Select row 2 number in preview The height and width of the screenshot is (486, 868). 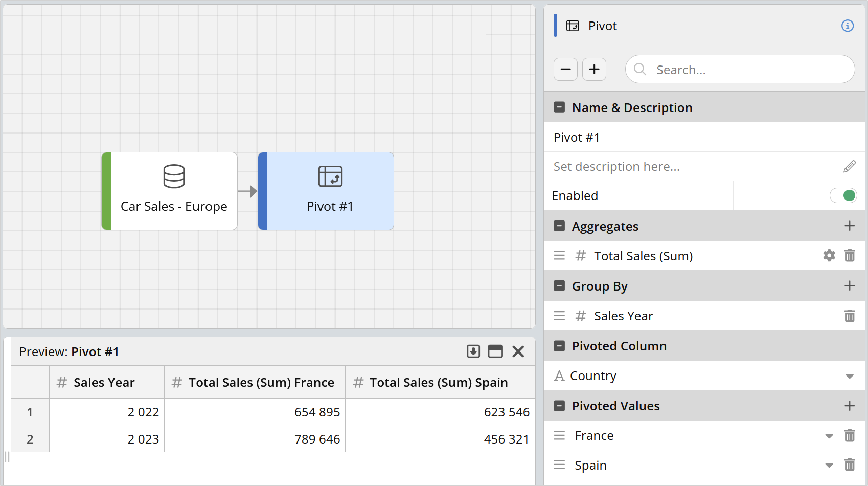[x=30, y=439]
